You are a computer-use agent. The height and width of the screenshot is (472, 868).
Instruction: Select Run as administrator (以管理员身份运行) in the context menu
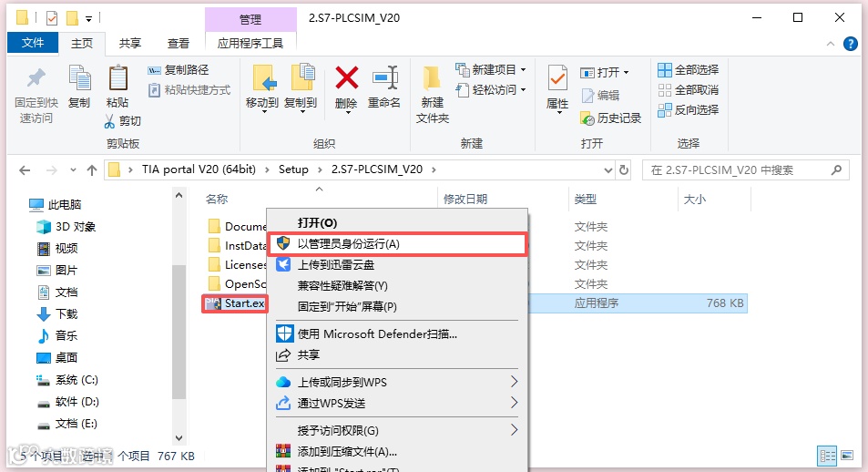click(x=397, y=244)
